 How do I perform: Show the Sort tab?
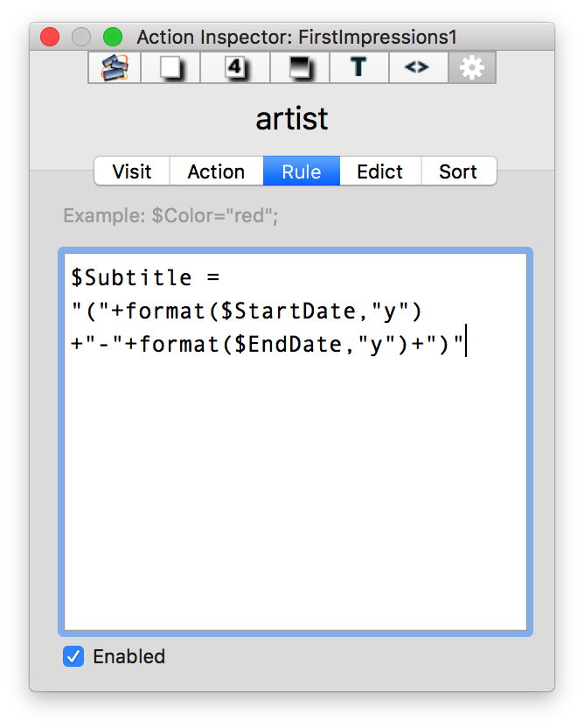point(458,171)
